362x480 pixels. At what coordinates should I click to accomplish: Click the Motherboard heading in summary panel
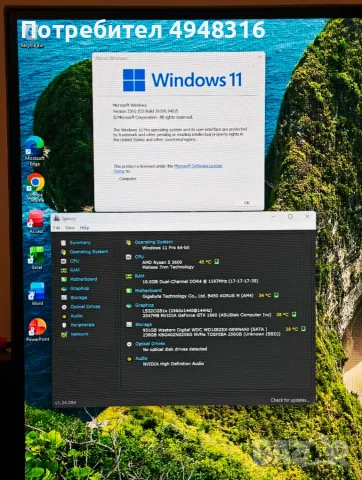pyautogui.click(x=148, y=290)
